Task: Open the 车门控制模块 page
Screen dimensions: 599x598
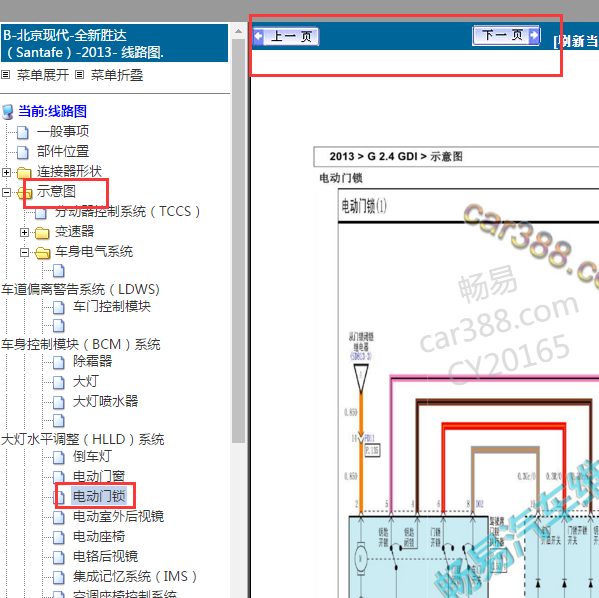Action: [x=112, y=306]
